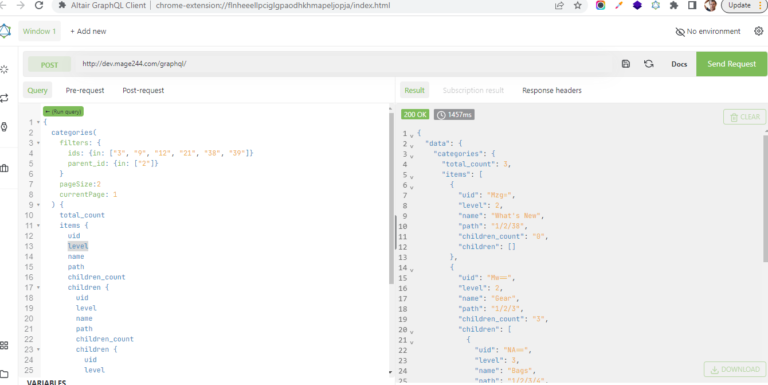Screen dimensions: 768x385
Task: Collapse the filters block at line 3
Action: [38, 143]
